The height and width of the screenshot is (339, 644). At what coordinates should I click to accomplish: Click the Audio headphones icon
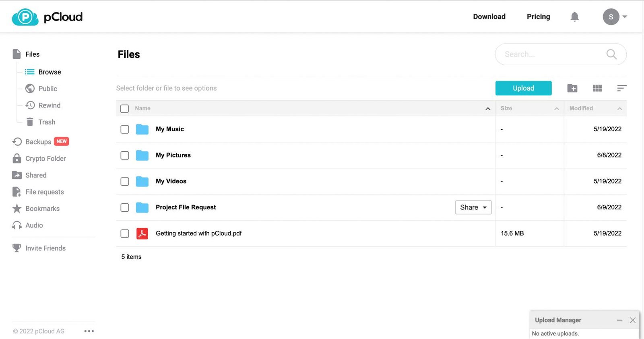(17, 225)
